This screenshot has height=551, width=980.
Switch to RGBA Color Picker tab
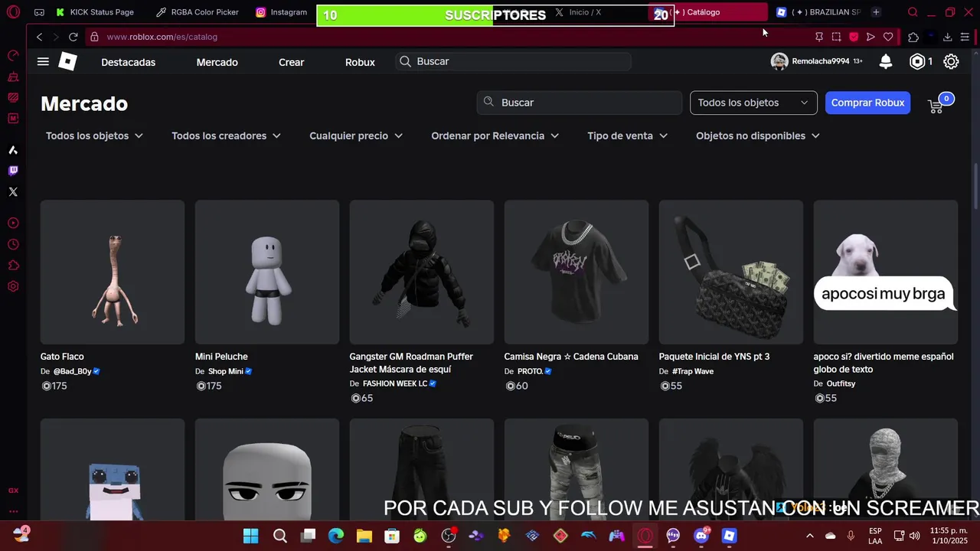tap(197, 12)
